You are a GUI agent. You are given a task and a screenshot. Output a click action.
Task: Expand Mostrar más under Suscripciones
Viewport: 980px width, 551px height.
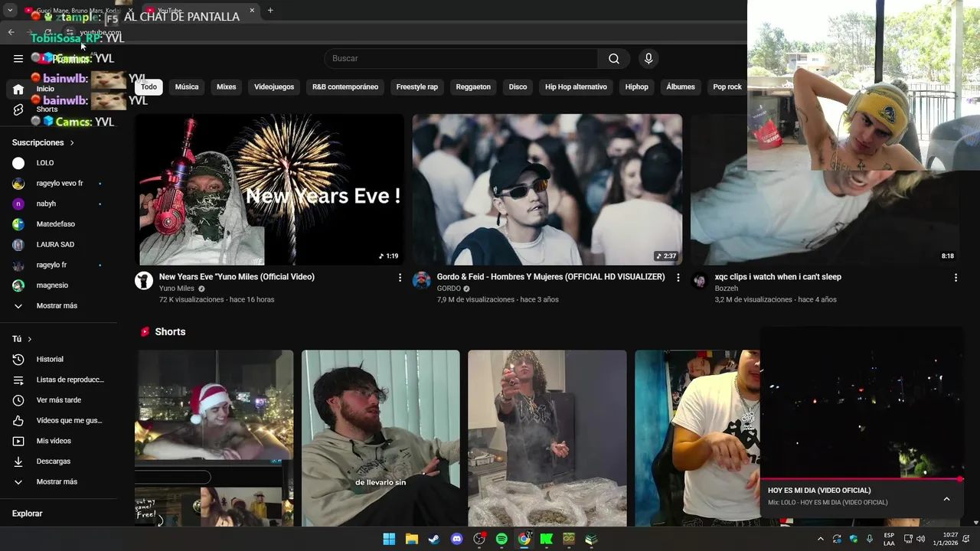58,305
